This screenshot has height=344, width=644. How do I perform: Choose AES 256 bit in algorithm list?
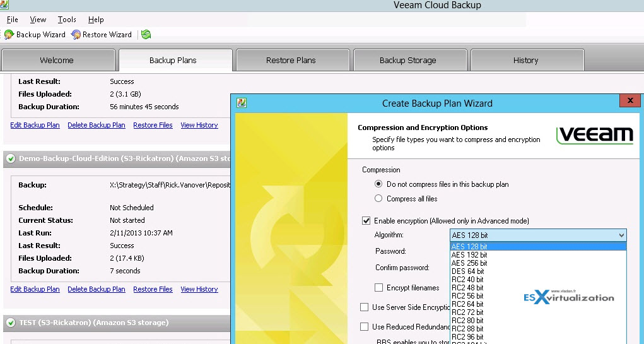538,263
